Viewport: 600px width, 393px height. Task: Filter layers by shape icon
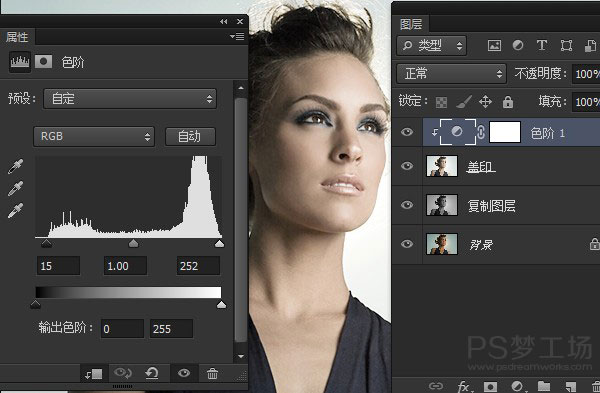(x=566, y=46)
